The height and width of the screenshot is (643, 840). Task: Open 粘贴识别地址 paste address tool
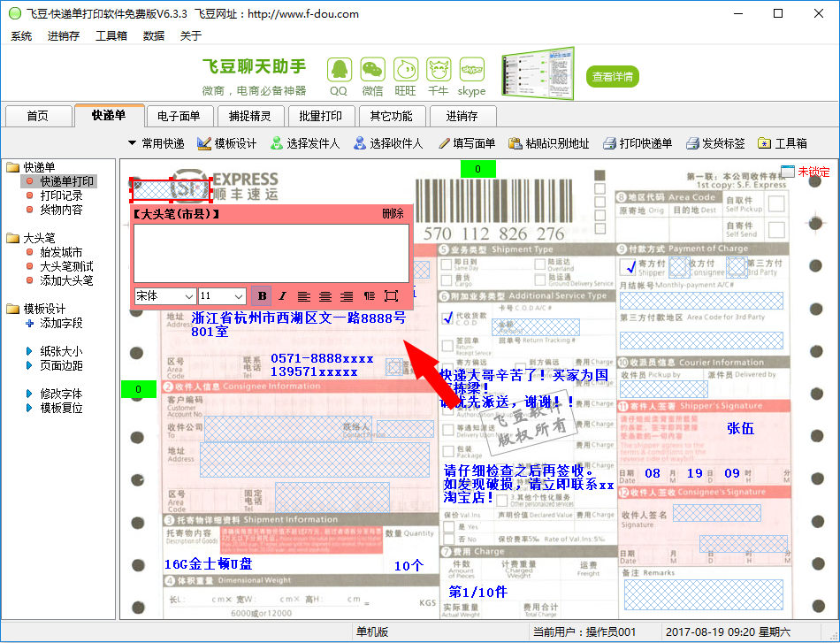pyautogui.click(x=548, y=143)
